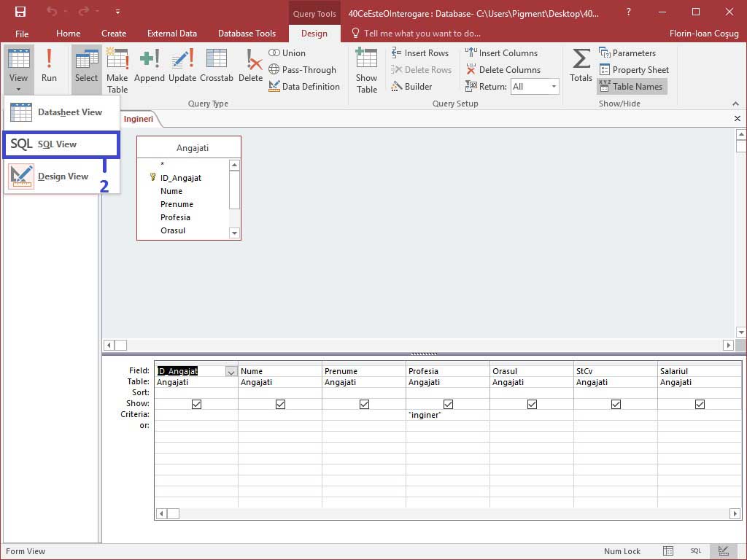Click Florin-Ioan Coșug account name

point(704,34)
